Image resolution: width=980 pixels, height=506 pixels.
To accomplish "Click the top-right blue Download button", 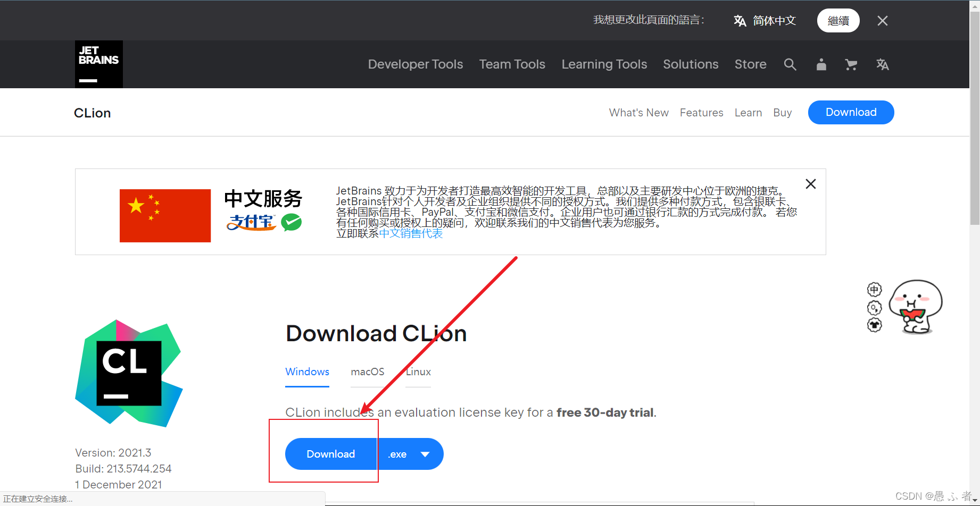I will click(851, 112).
